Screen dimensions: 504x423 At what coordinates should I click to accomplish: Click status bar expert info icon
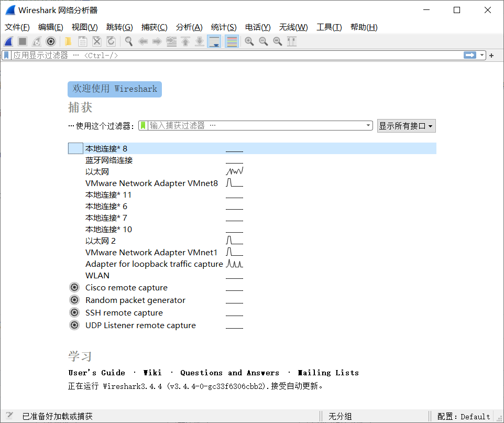click(x=9, y=416)
